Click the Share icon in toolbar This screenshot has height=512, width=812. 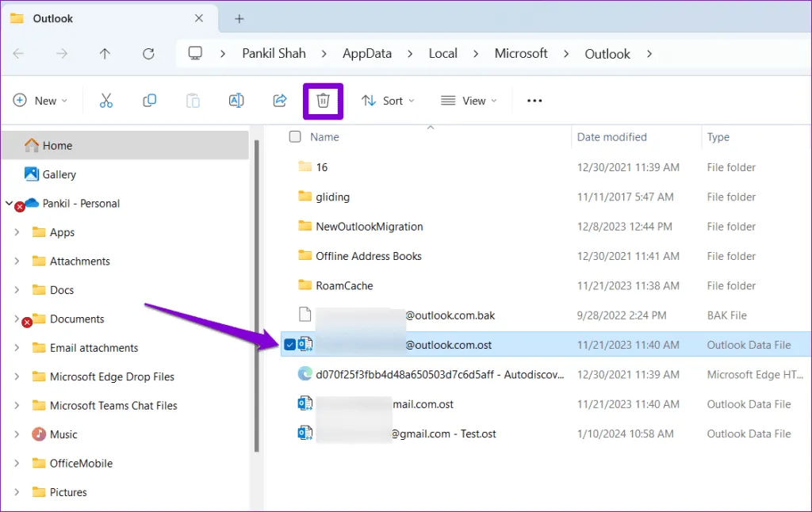pyautogui.click(x=279, y=101)
